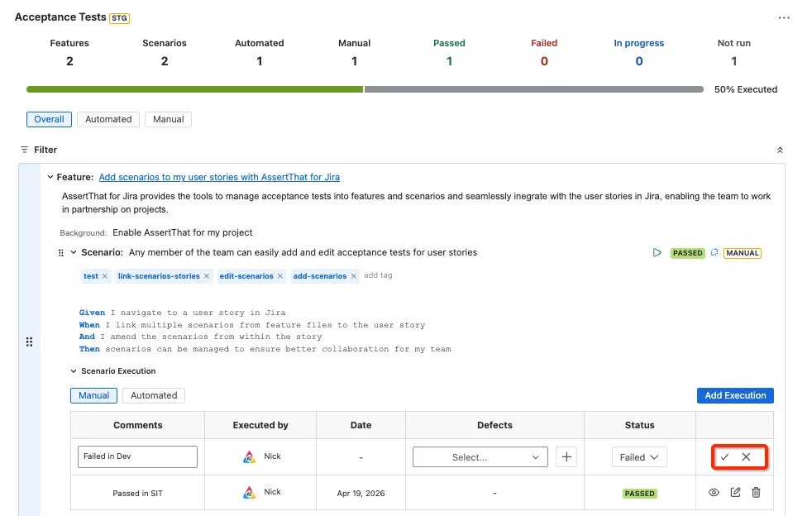The width and height of the screenshot is (812, 516).
Task: Remove the 'test' tag
Action: point(105,276)
